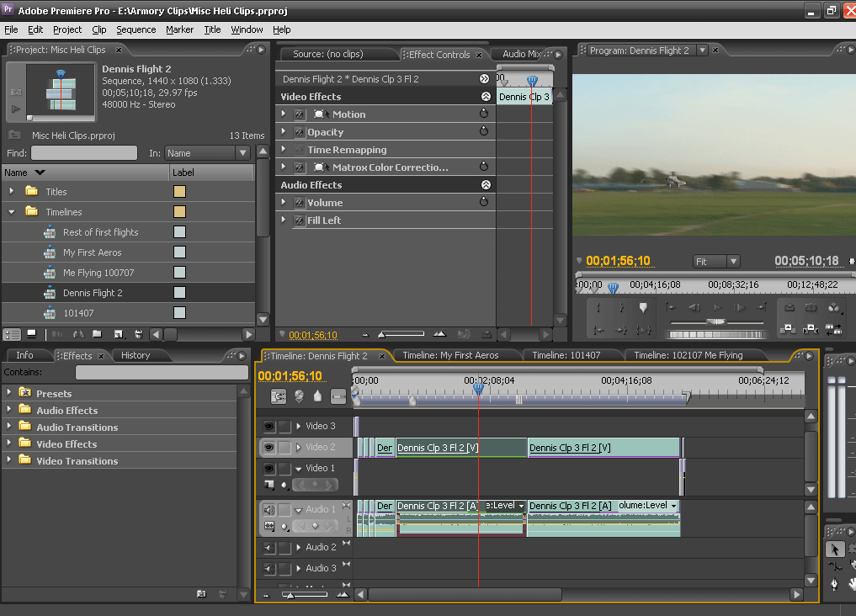
Task: Select the Selection arrow tool
Action: (834, 549)
